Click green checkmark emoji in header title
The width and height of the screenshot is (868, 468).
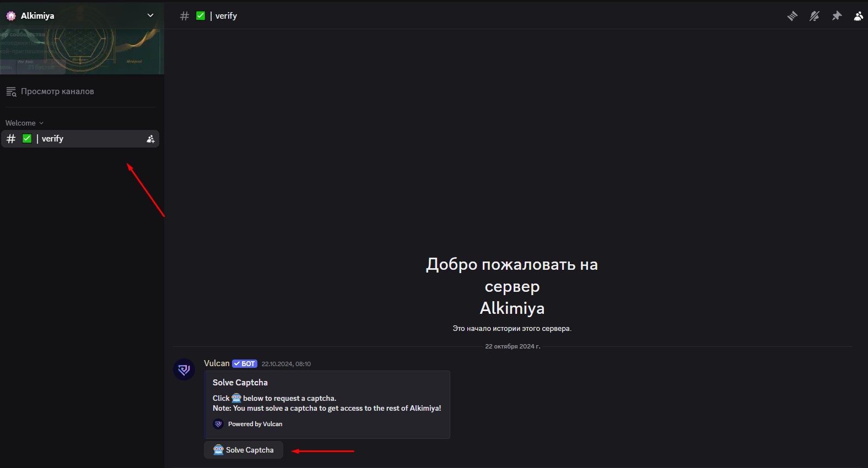(x=201, y=16)
